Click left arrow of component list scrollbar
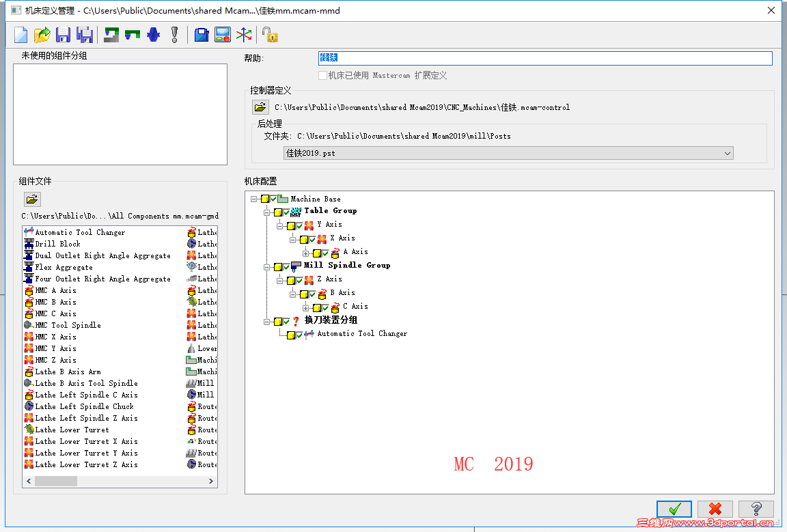The image size is (787, 532). click(29, 481)
